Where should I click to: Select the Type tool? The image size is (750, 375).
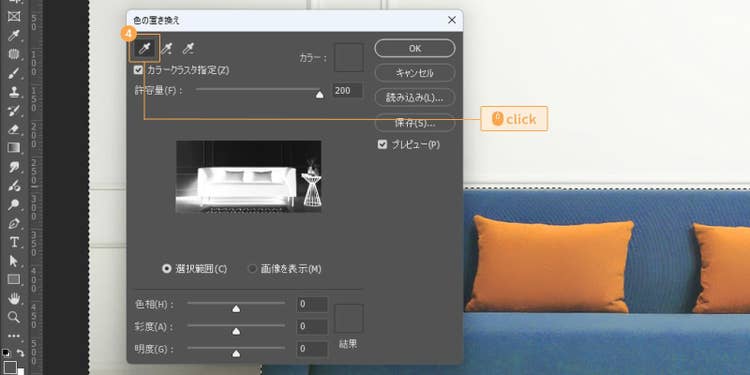coord(14,242)
